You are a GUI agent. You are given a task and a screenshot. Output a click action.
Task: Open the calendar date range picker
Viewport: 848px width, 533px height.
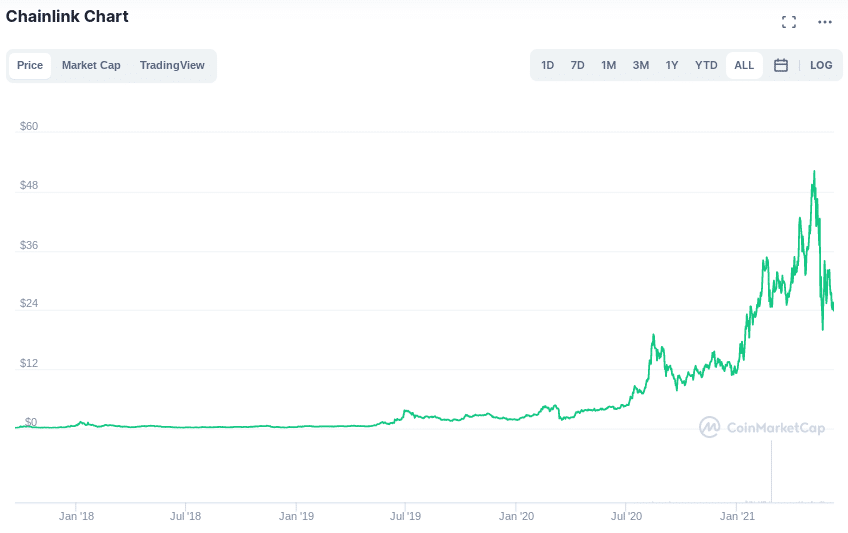tap(780, 65)
